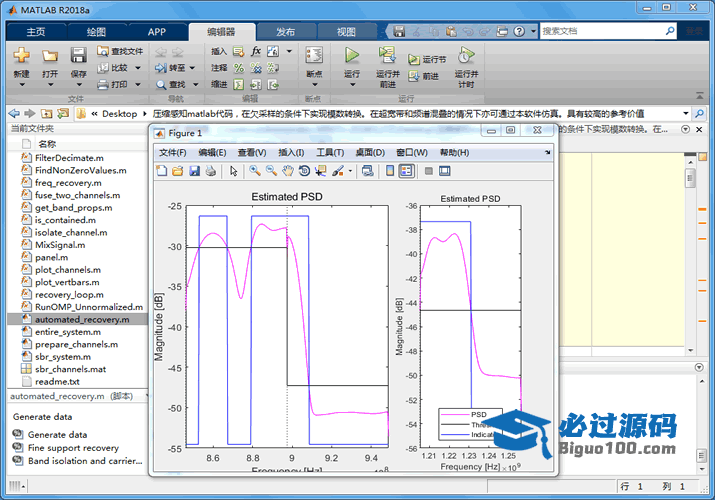Select the Pan hand tool in Figure toolbar
715x500 pixels.
click(x=287, y=171)
